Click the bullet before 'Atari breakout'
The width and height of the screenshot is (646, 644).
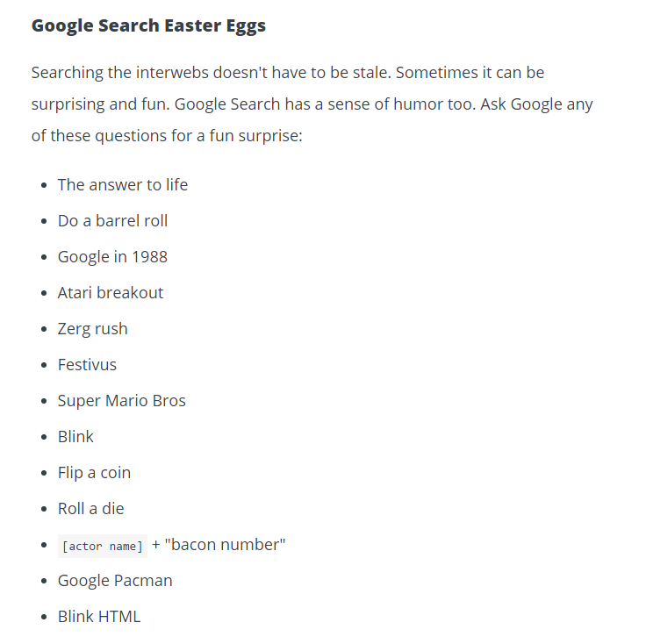(45, 293)
